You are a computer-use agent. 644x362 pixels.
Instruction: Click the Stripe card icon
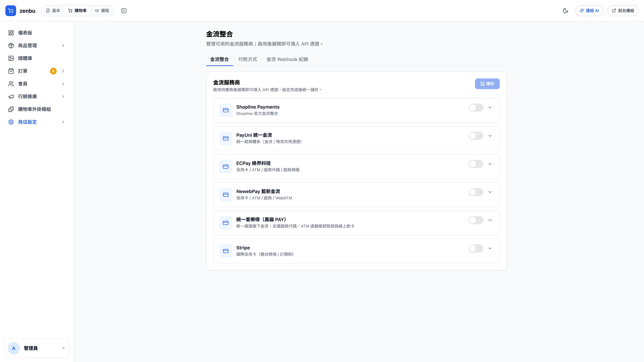pyautogui.click(x=226, y=251)
